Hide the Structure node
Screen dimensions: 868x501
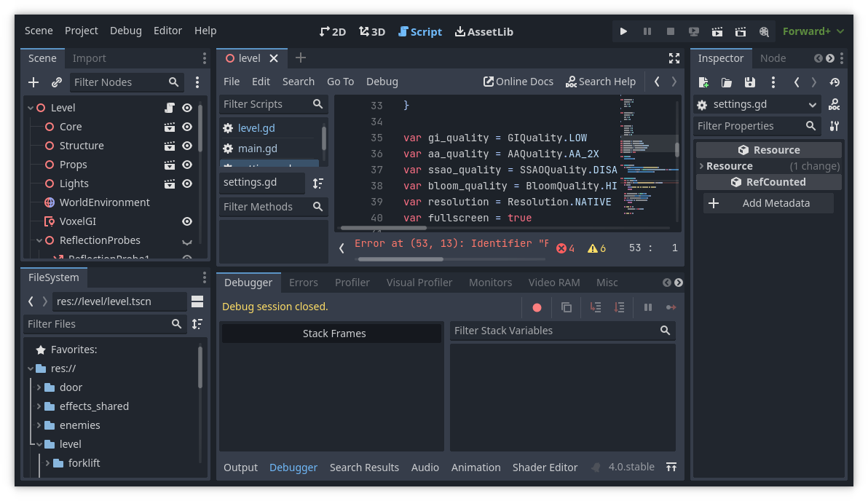tap(187, 146)
